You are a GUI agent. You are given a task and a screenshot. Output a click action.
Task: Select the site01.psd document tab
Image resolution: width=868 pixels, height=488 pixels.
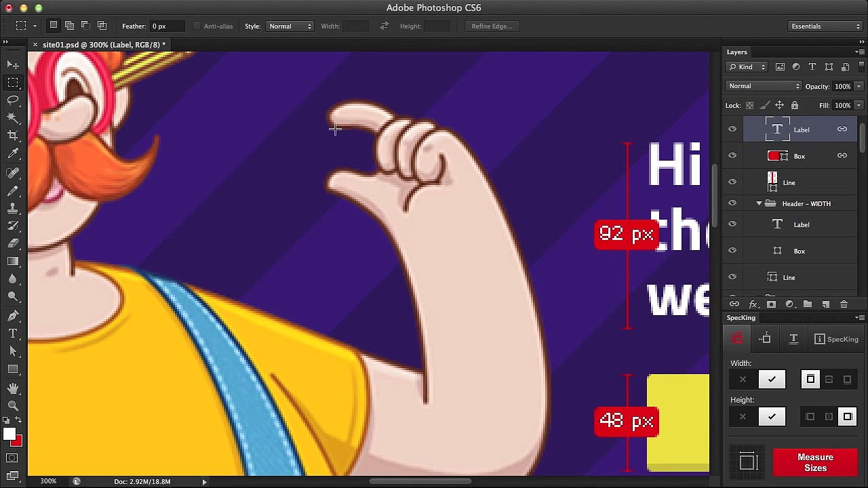104,45
